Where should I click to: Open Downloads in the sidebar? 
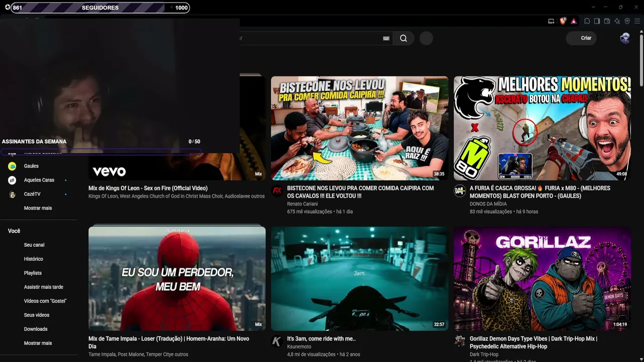coord(36,329)
